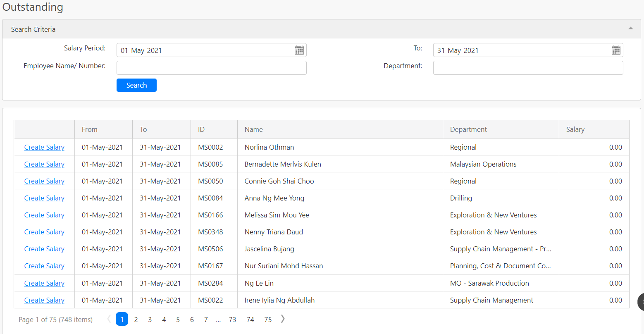Viewport: 644px width, 334px height.
Task: Click the Department input field
Action: coord(528,68)
